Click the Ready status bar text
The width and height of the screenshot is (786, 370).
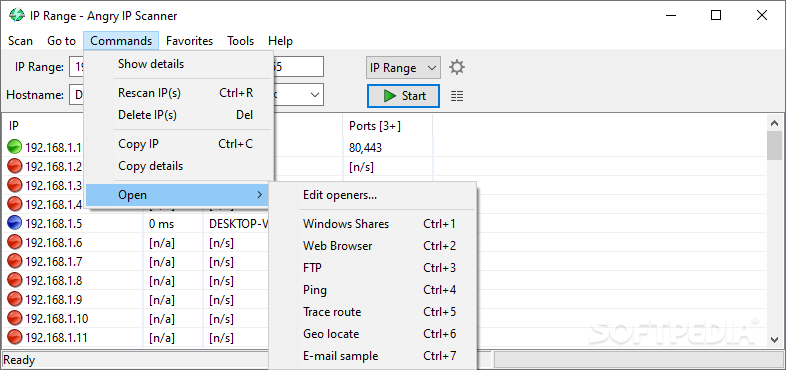pyautogui.click(x=20, y=360)
